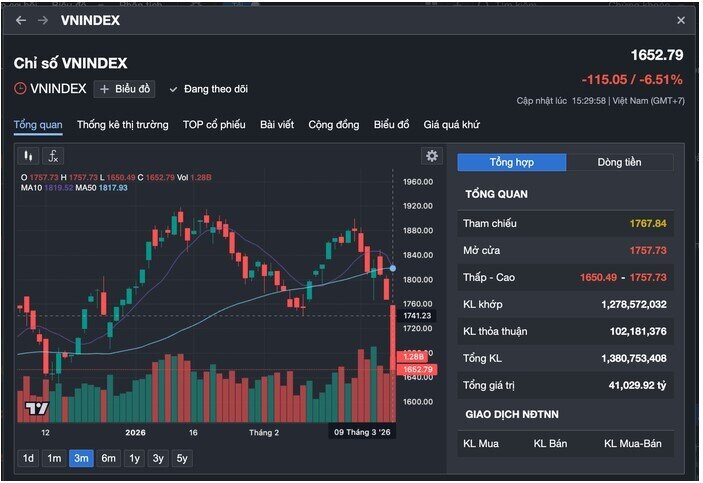Click KL khớp value 1,278,572,032
The width and height of the screenshot is (703, 483).
coord(634,305)
